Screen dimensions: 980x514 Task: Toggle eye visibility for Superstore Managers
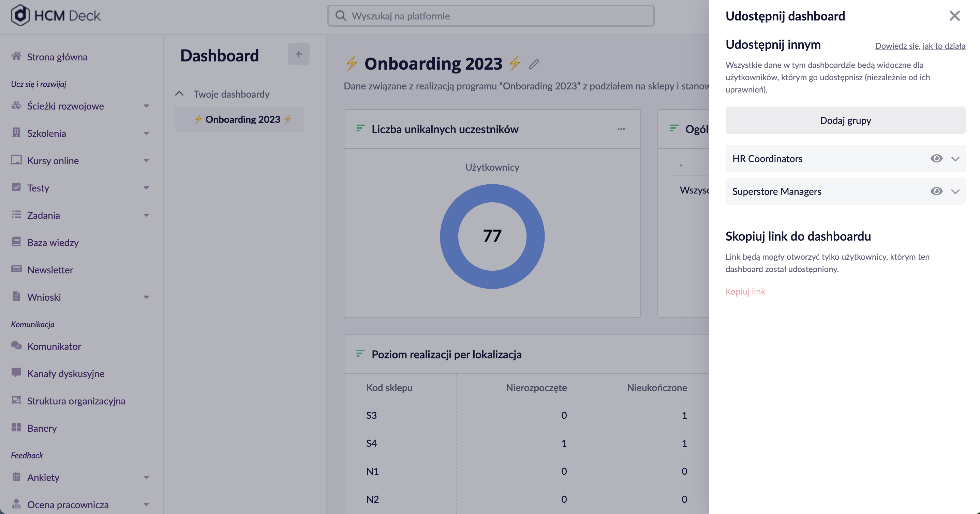pyautogui.click(x=936, y=191)
